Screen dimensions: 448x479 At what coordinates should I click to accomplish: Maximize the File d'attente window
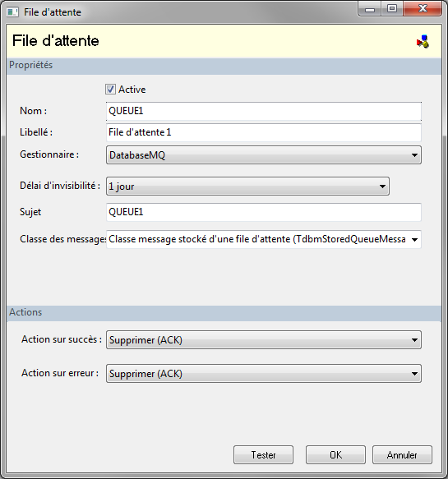click(x=392, y=9)
